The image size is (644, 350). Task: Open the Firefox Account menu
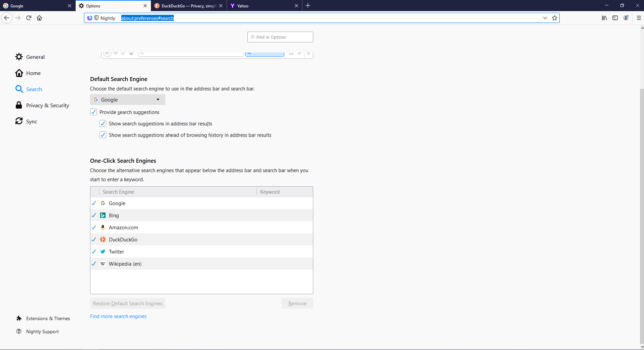point(626,18)
